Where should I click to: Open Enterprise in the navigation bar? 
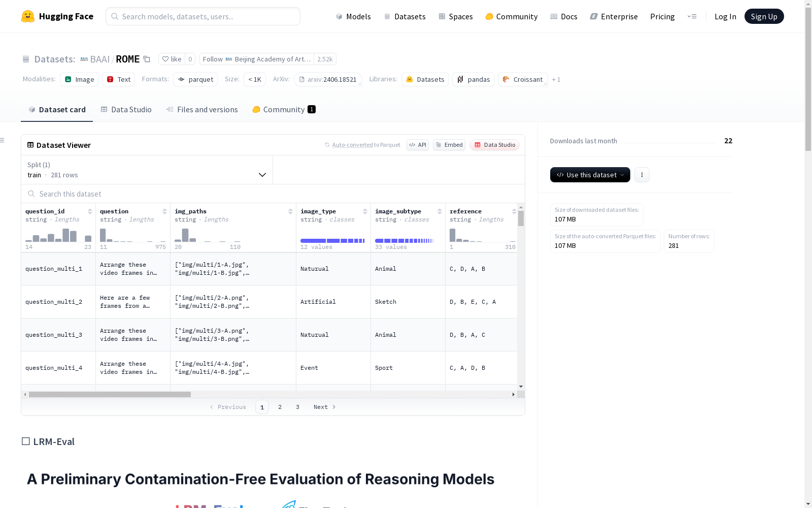tap(614, 17)
